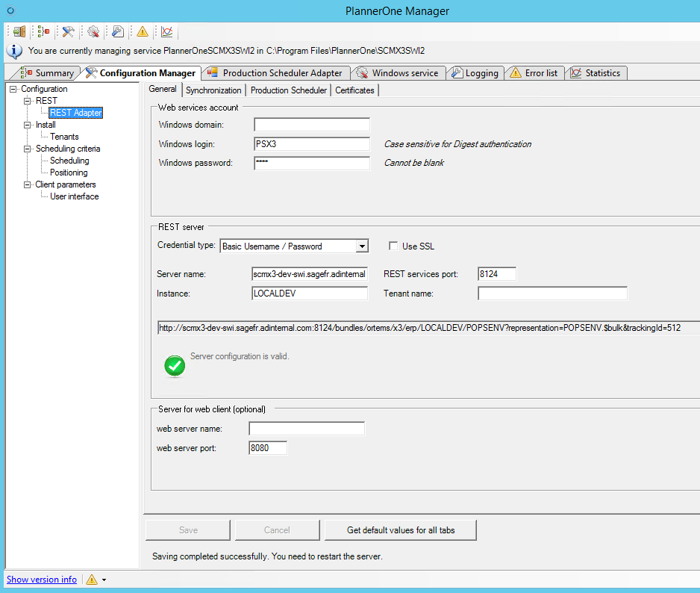
Task: Click the 'Saving completed successfully' status message
Action: point(267,556)
